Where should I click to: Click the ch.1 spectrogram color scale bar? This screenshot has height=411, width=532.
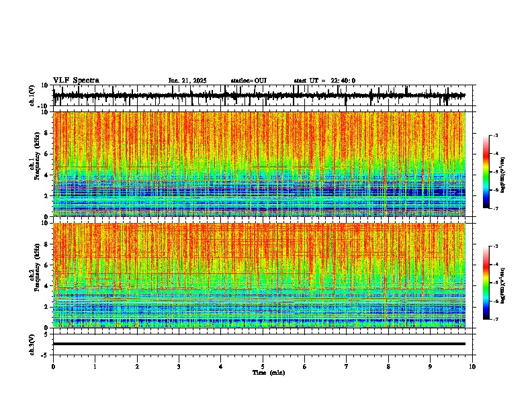(x=486, y=172)
